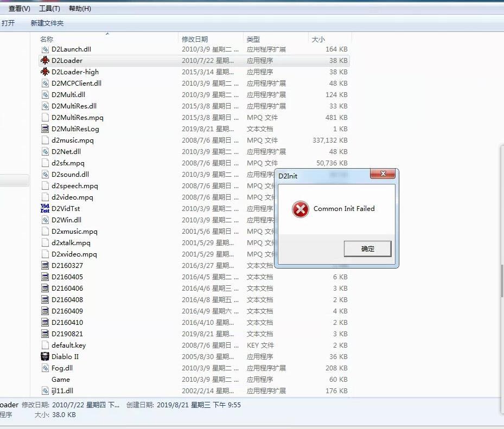Viewport: 504px width, 429px height.
Task: Click the D2MultiRes.mpq file icon
Action: [45, 118]
